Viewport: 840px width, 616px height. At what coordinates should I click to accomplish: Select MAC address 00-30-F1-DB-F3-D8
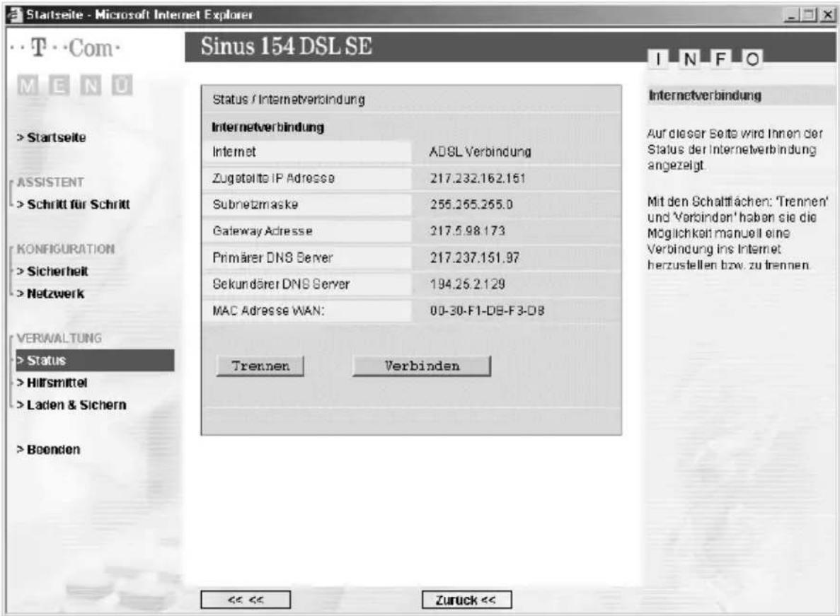487,310
